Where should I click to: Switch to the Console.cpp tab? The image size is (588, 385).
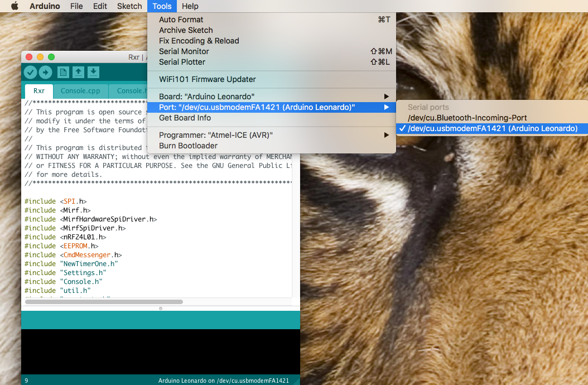[x=80, y=91]
